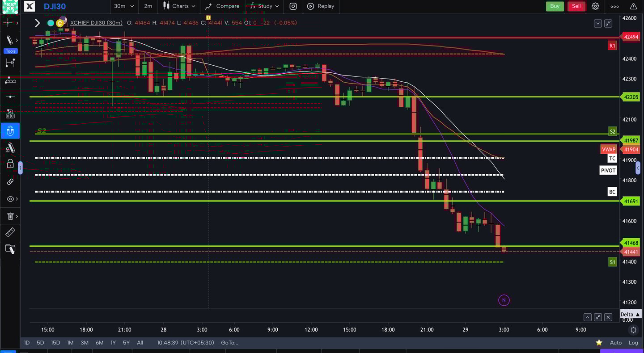644x353 pixels.
Task: Expand the eye visibility options arrow
Action: [x=17, y=199]
